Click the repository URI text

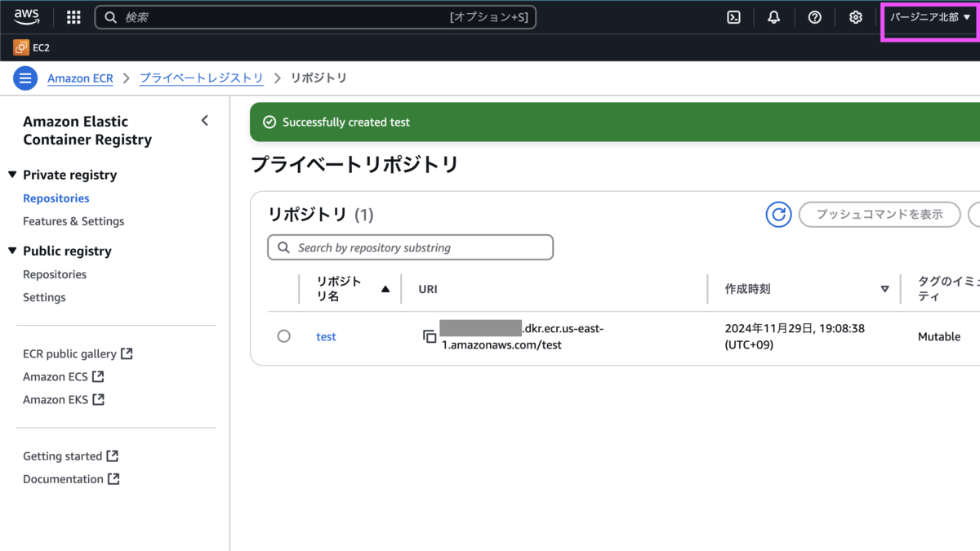(523, 336)
